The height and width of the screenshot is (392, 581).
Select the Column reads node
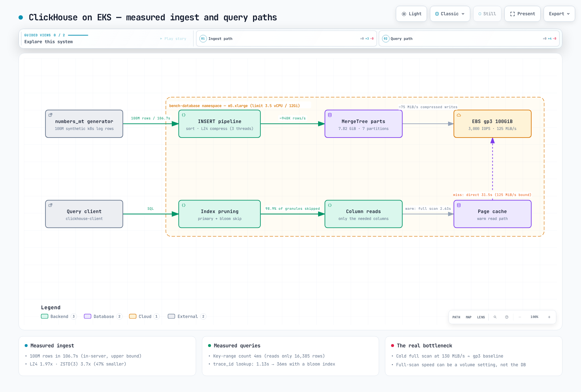[x=363, y=214]
